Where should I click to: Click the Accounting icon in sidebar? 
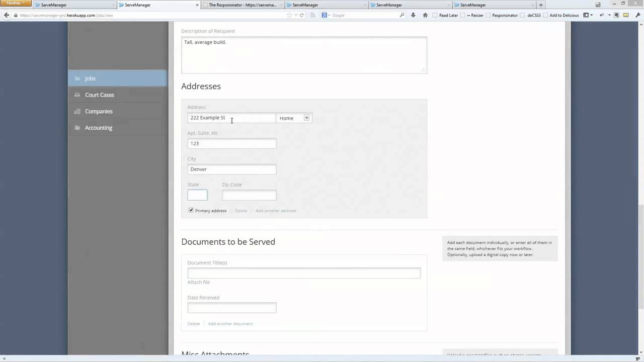coord(77,128)
